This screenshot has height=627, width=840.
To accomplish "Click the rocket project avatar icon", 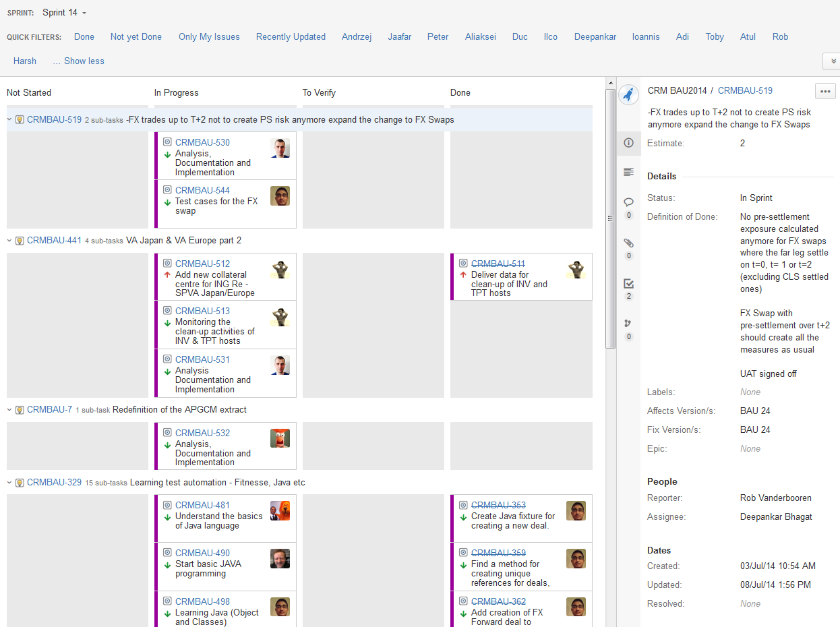I will click(628, 94).
